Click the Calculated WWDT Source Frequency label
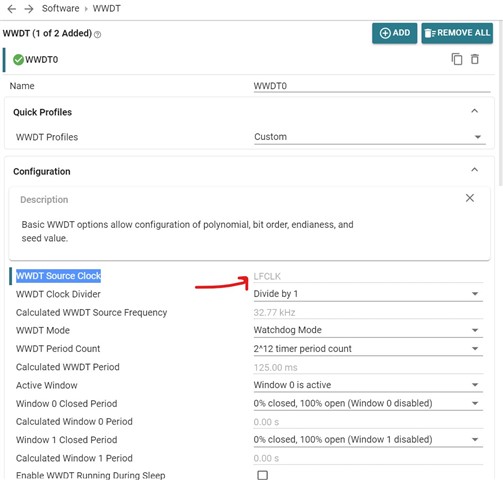Screen dimensions: 503x480 pos(91,313)
